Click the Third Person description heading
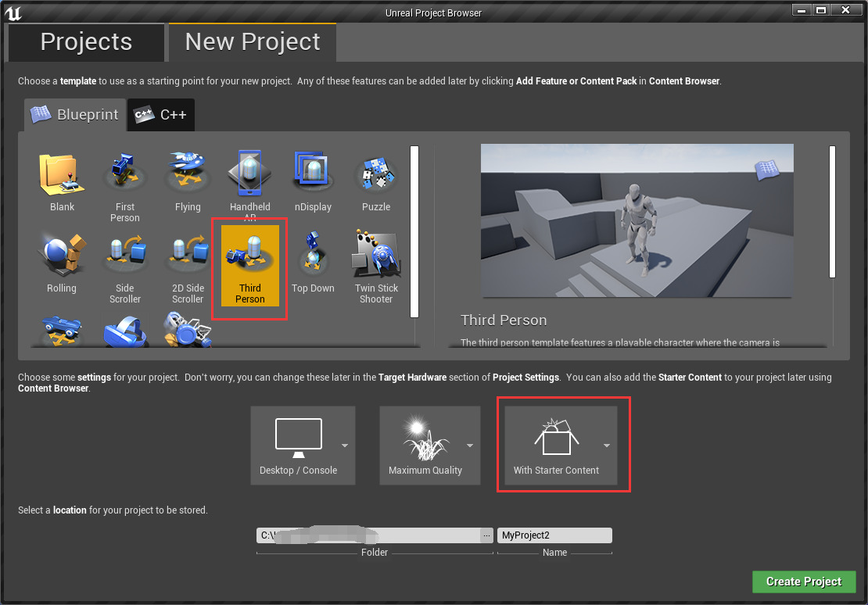The height and width of the screenshot is (605, 868). 504,320
